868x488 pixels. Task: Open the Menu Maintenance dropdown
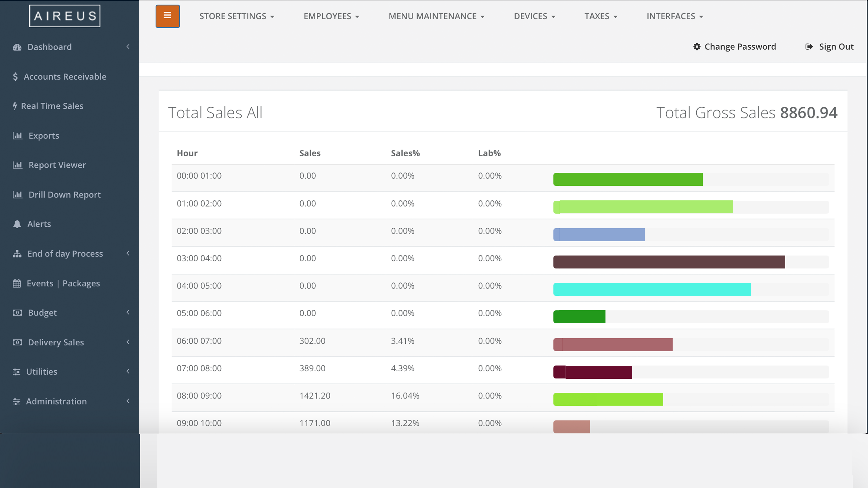436,16
